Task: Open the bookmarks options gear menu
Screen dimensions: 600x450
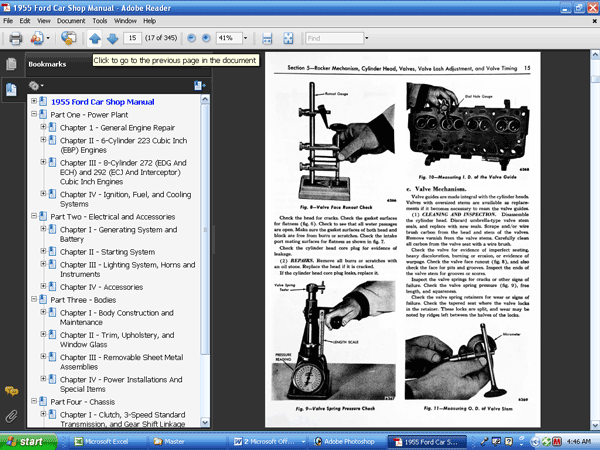Action: coord(36,86)
